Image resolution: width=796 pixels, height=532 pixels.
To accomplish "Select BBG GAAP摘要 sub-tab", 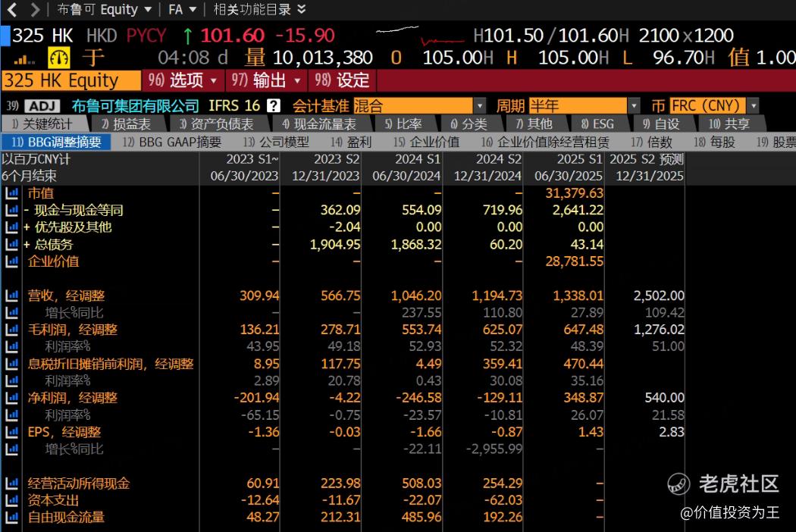I will tap(172, 142).
